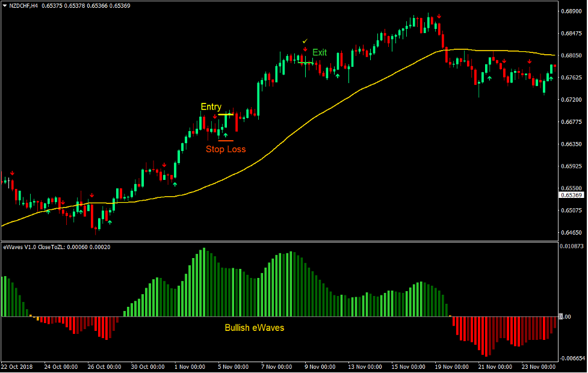Select the green up arrow near the 26 Oct low

110,221
